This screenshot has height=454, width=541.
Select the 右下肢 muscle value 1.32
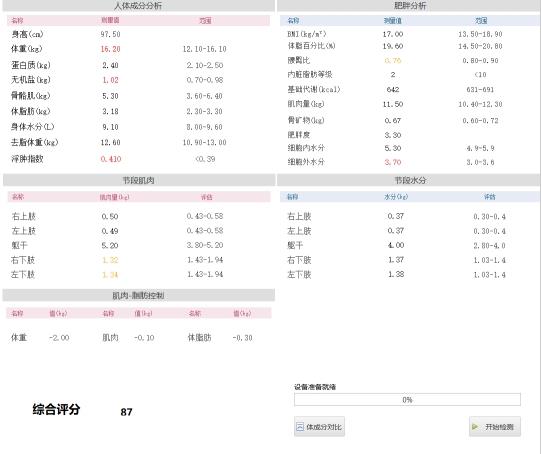point(110,260)
